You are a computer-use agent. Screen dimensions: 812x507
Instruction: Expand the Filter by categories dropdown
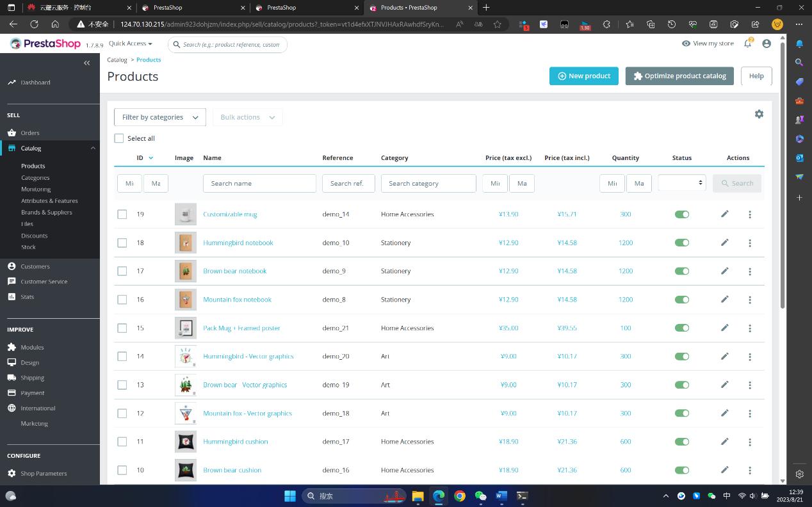coord(159,117)
